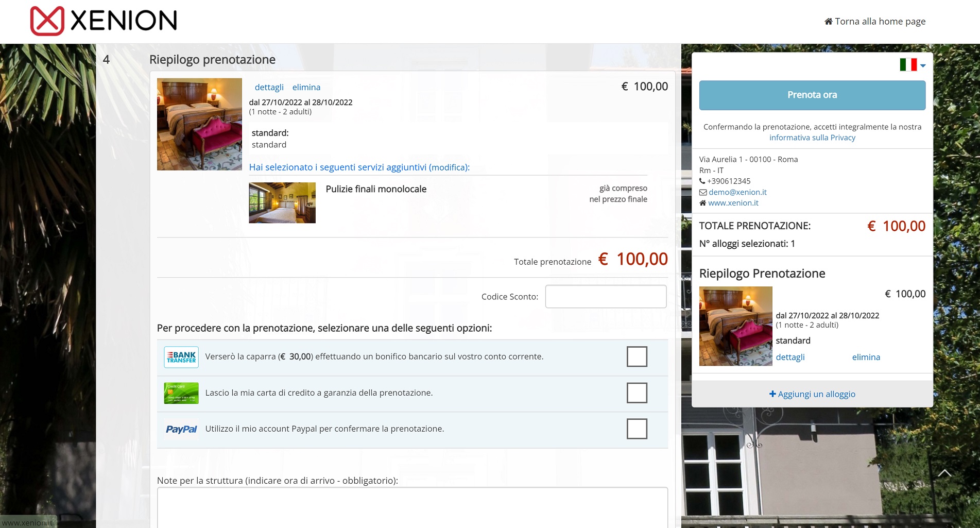Screen dimensions: 980x528
Task: Tick the Paypal account payment checkbox
Action: 637,429
